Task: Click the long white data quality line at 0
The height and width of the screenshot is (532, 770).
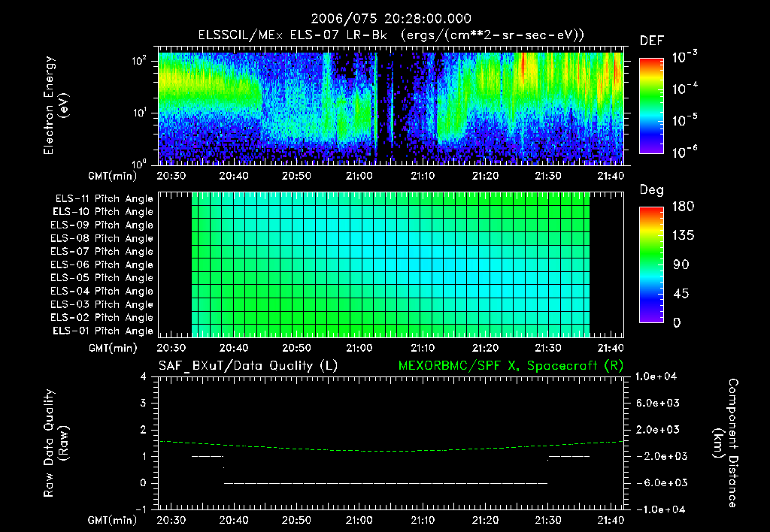Action: tap(386, 483)
